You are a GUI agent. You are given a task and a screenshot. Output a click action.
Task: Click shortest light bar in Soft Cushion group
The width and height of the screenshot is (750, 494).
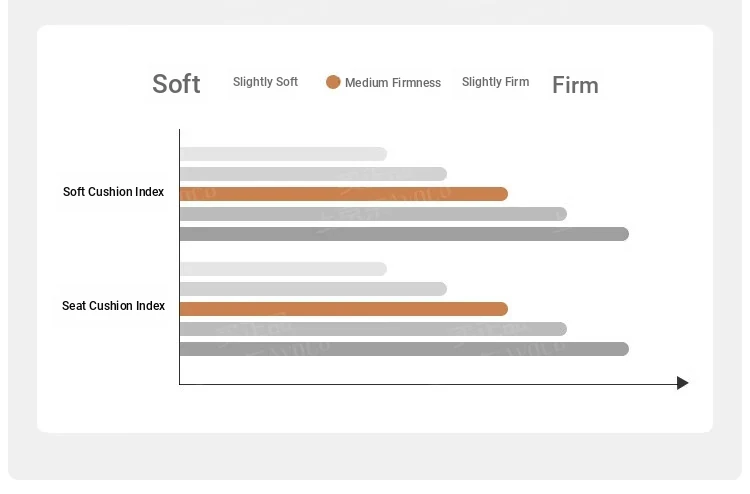284,154
